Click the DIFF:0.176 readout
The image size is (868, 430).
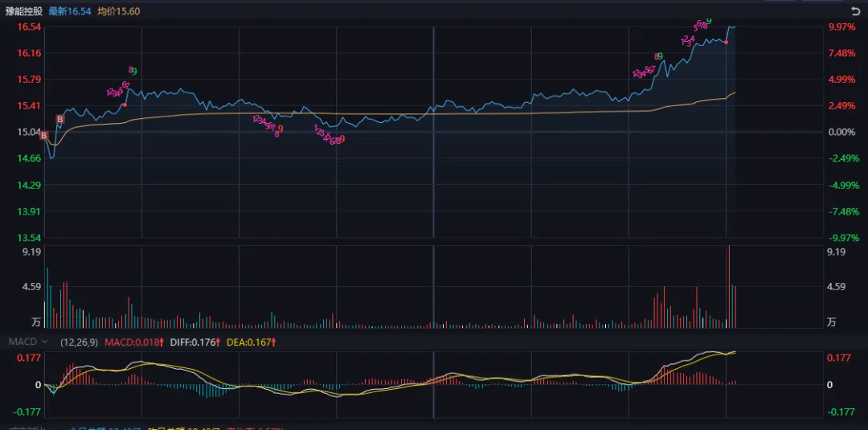point(195,342)
